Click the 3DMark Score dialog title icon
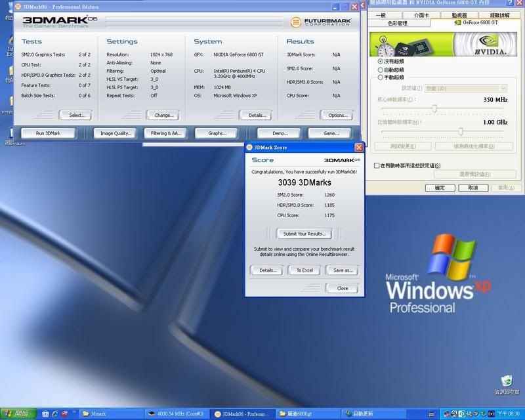The height and width of the screenshot is (420, 525). [249, 148]
